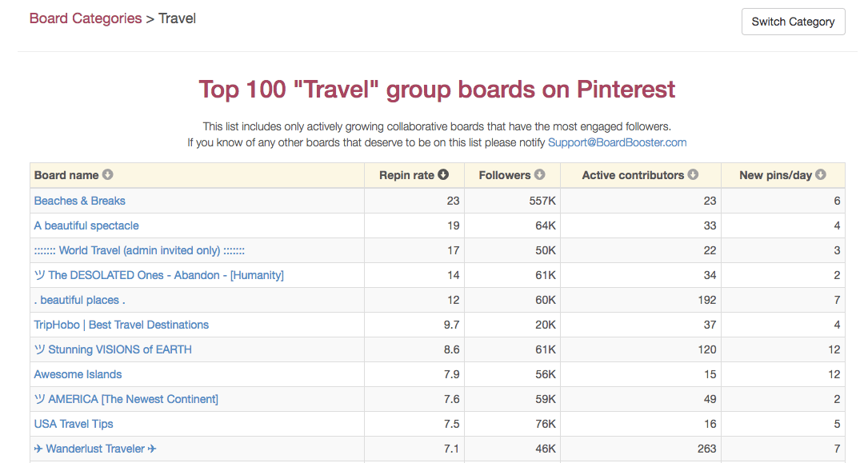Click Active contributors sort arrow icon
Viewport: 868px width, 463px height.
pos(693,175)
